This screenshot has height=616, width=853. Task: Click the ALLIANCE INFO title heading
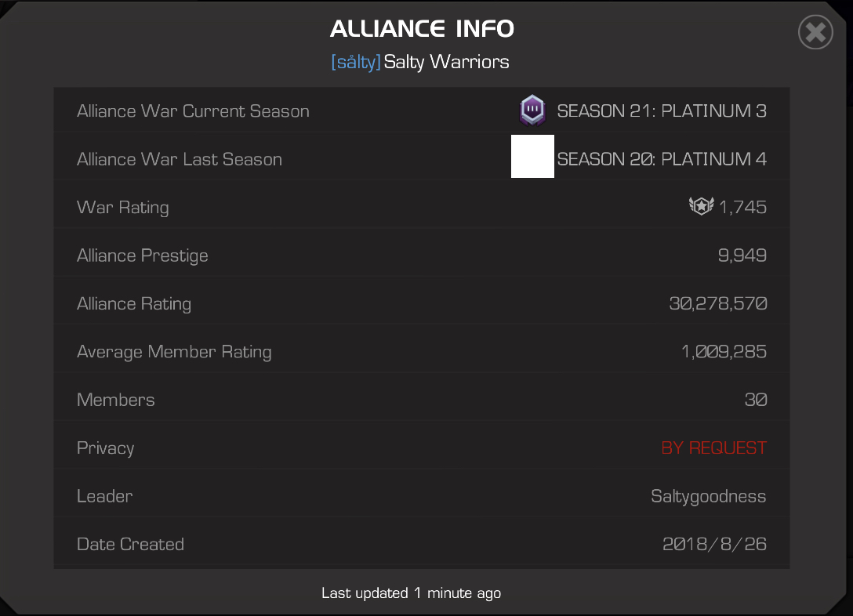click(x=422, y=29)
